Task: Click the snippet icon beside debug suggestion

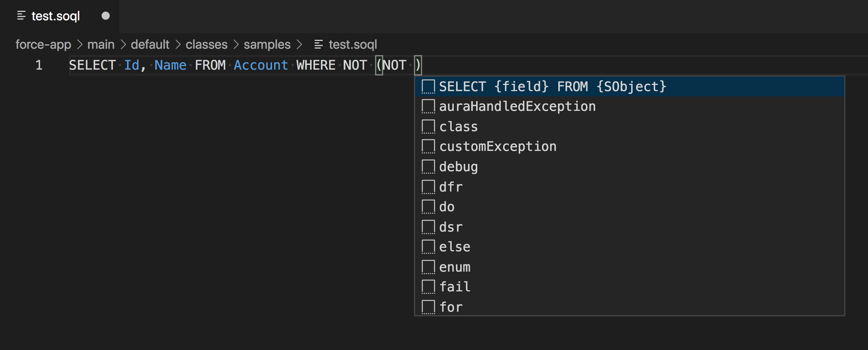Action: coord(428,166)
